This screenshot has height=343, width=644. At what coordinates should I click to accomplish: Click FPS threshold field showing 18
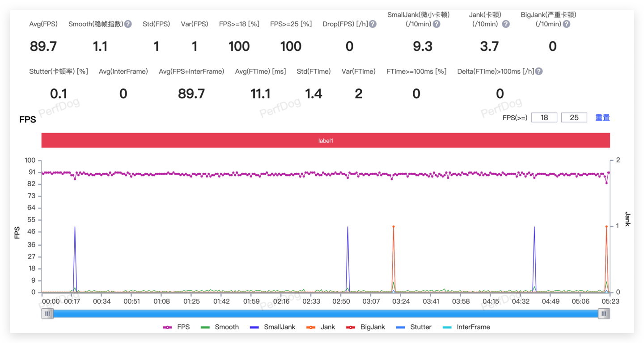click(544, 117)
